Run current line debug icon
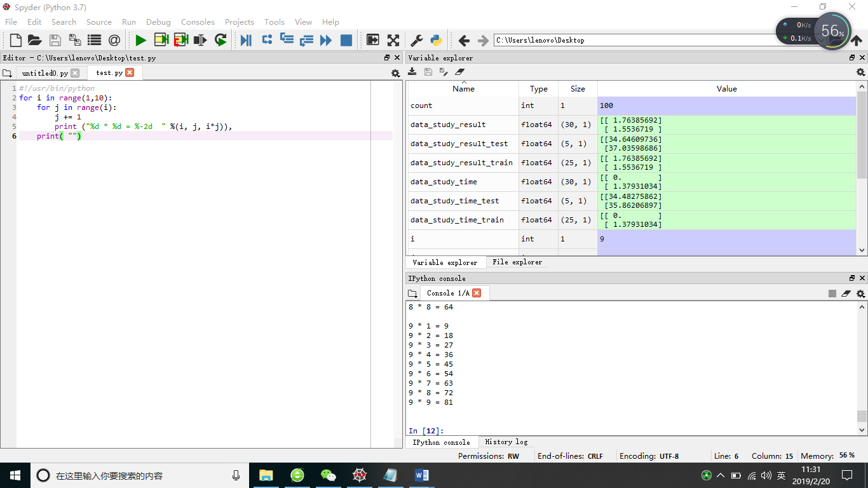The image size is (868, 488). (267, 40)
